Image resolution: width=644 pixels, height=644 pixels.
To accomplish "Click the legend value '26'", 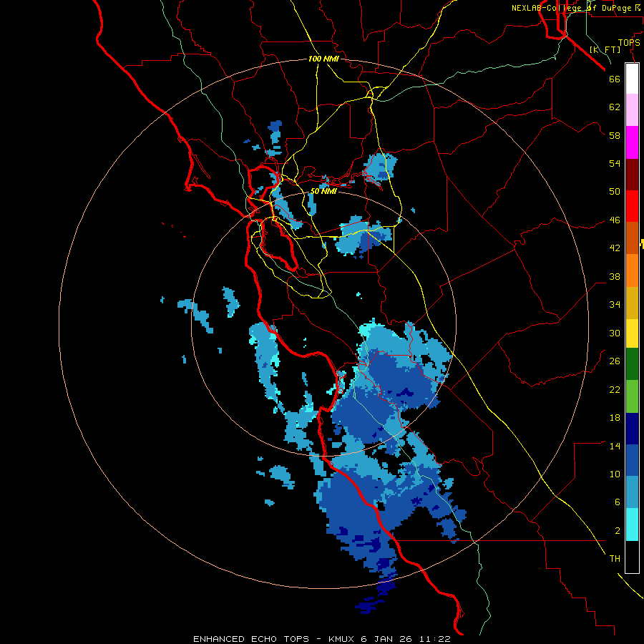I will 615,361.
